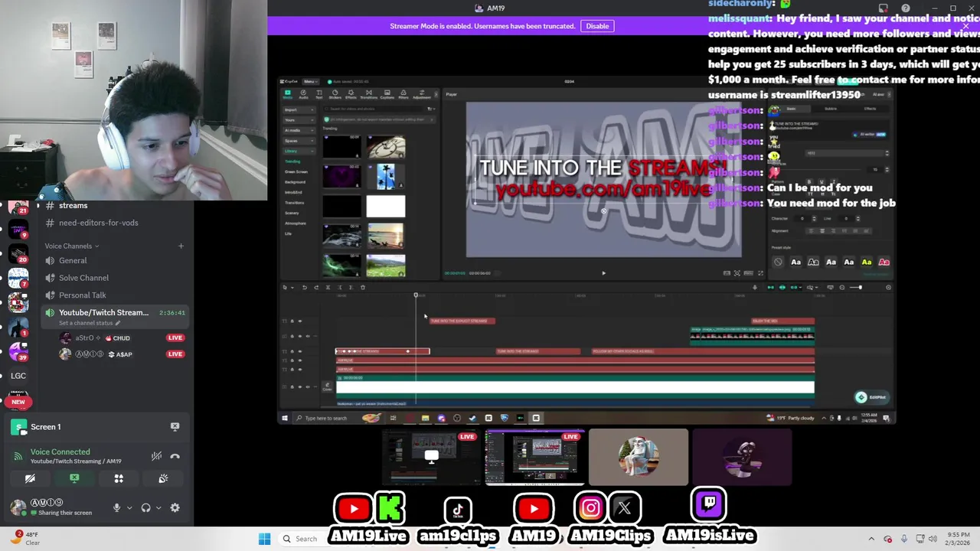Open the server with 39 notifications
Viewport: 980px width, 551px height.
click(x=18, y=352)
